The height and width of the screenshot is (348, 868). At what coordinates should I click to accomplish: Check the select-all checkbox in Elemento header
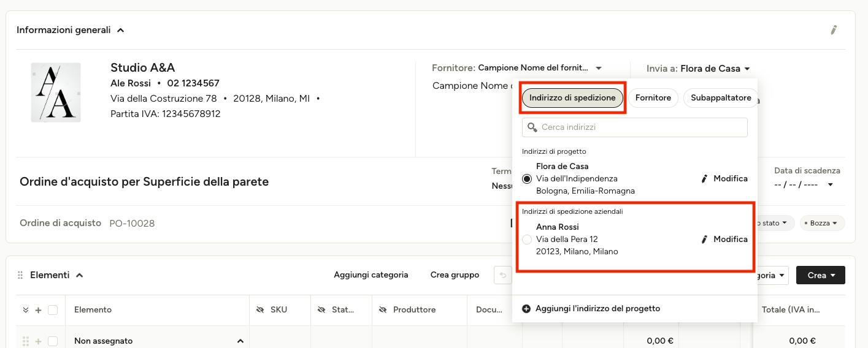[53, 310]
